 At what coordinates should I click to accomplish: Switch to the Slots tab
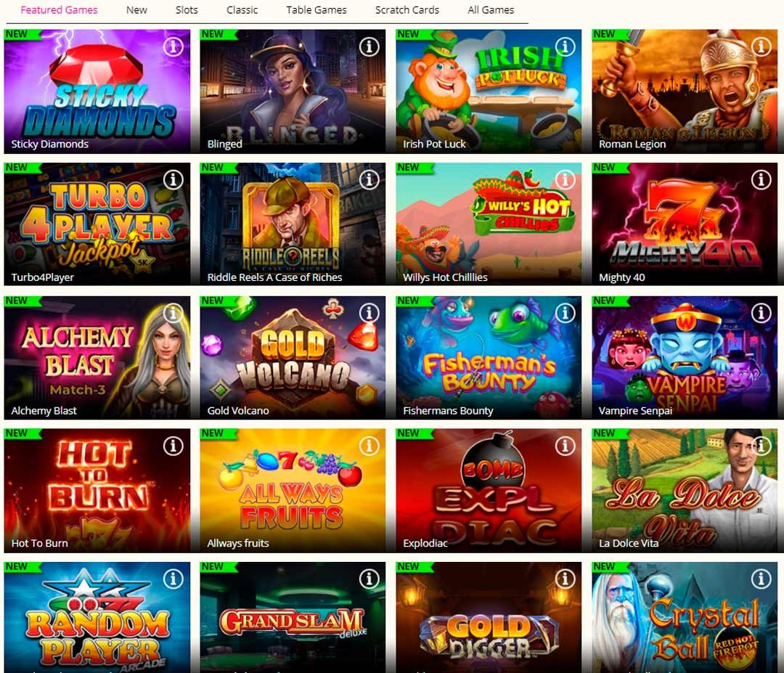tap(187, 10)
